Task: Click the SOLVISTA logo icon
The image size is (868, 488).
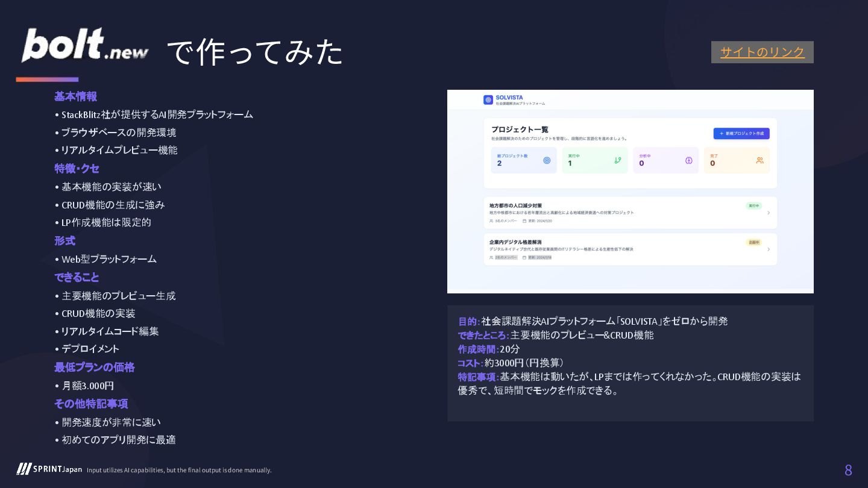Action: (x=488, y=100)
